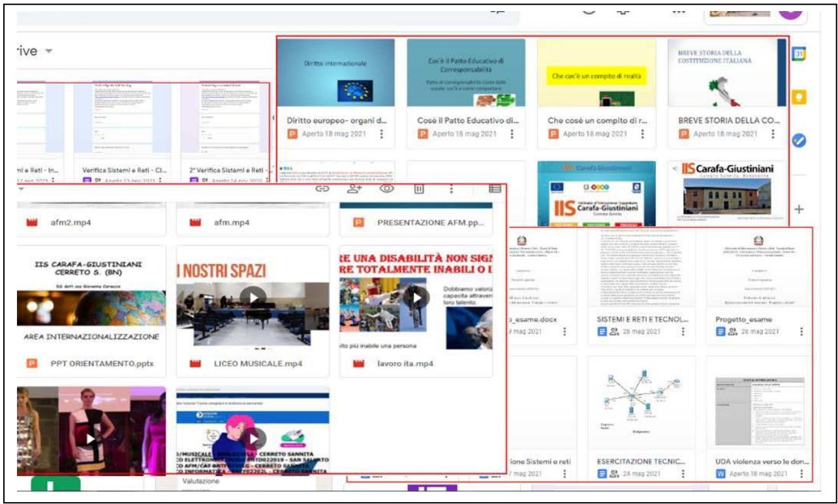Expand the My Drive dropdown arrow

[49, 52]
